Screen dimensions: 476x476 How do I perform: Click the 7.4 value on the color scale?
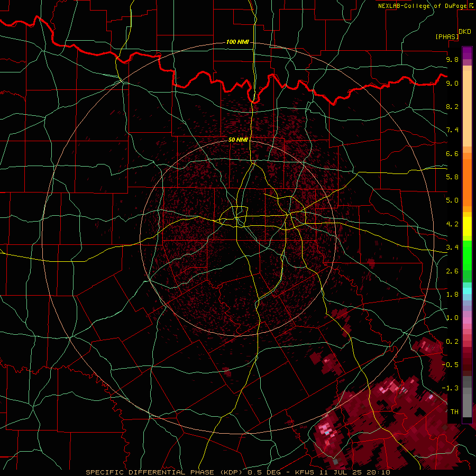tap(452, 130)
